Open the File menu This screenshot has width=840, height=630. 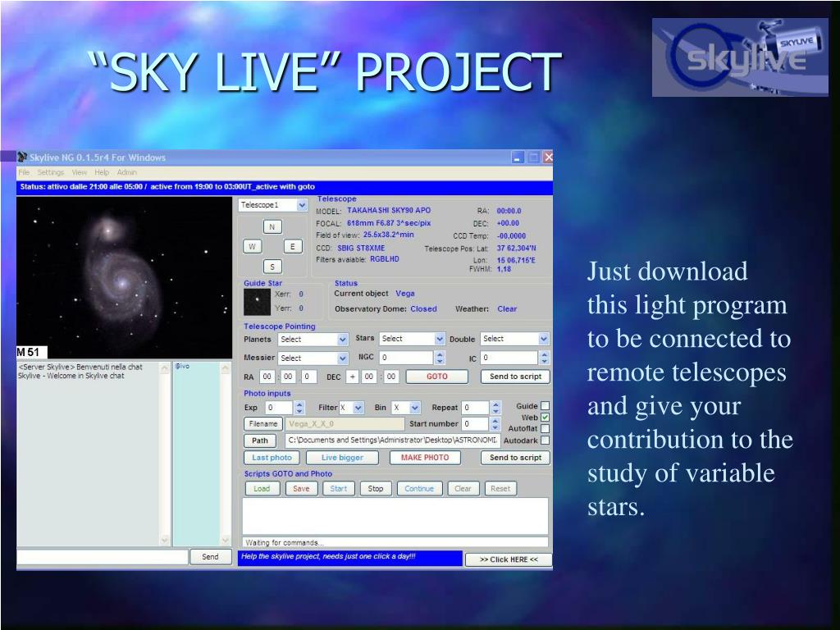24,172
